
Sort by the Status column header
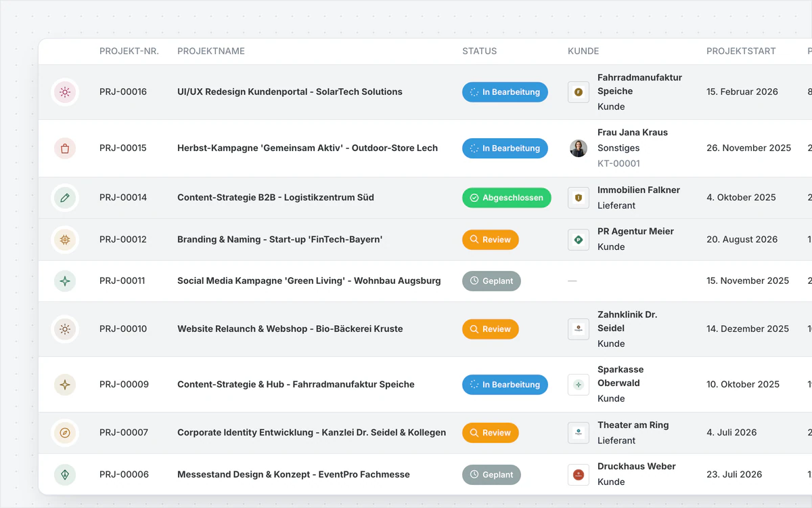tap(480, 51)
